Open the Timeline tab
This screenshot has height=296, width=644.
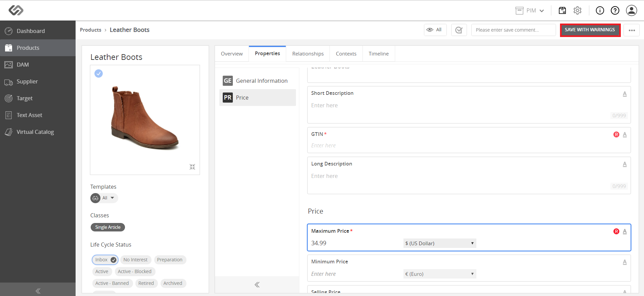click(379, 54)
